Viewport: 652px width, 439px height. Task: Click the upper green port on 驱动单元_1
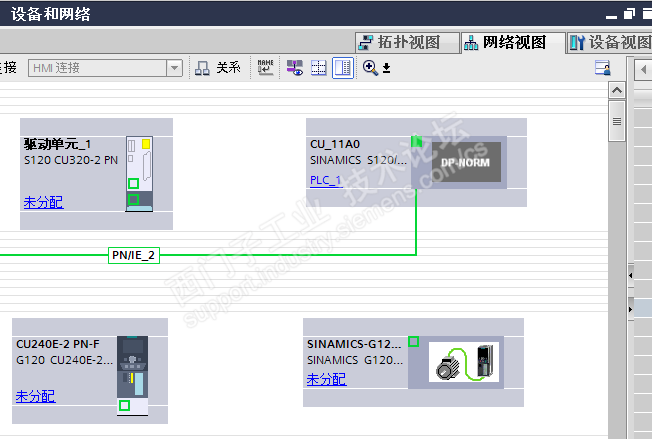click(x=133, y=183)
